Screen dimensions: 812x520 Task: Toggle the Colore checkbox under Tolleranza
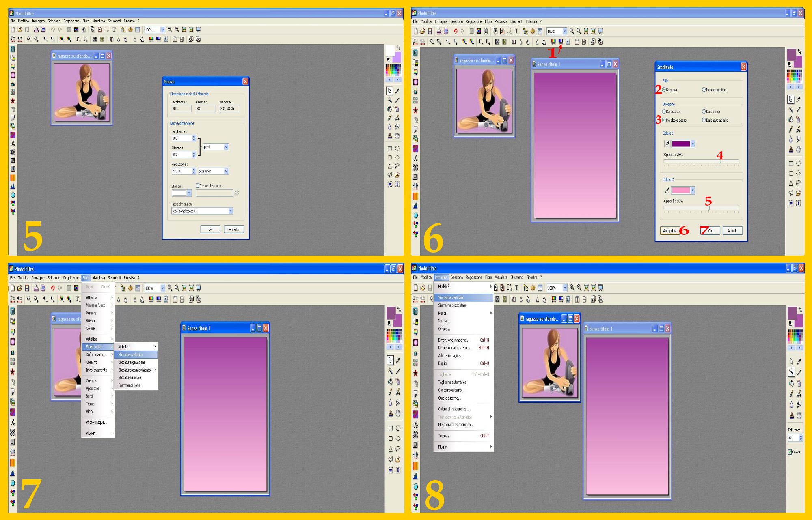790,452
